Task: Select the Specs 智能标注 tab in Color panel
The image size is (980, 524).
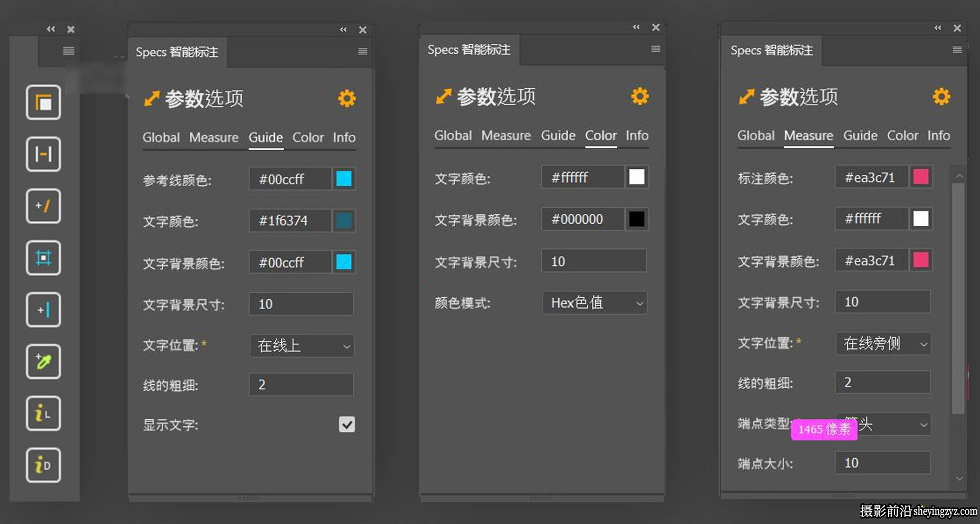Action: click(469, 50)
